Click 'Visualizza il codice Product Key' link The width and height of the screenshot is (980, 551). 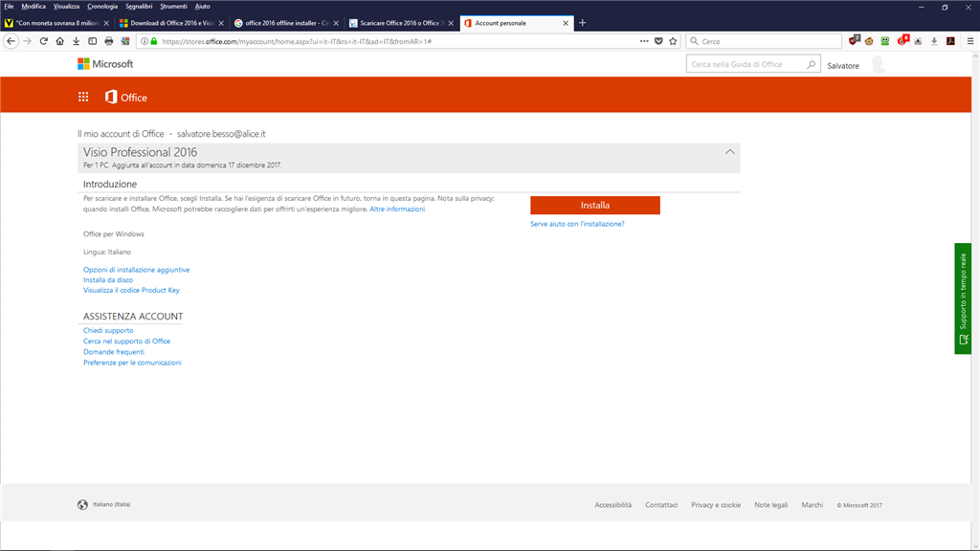131,290
